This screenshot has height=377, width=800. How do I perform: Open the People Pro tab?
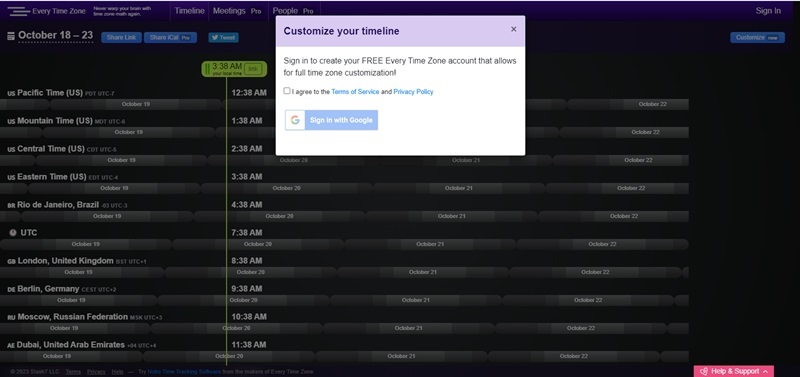tap(293, 11)
